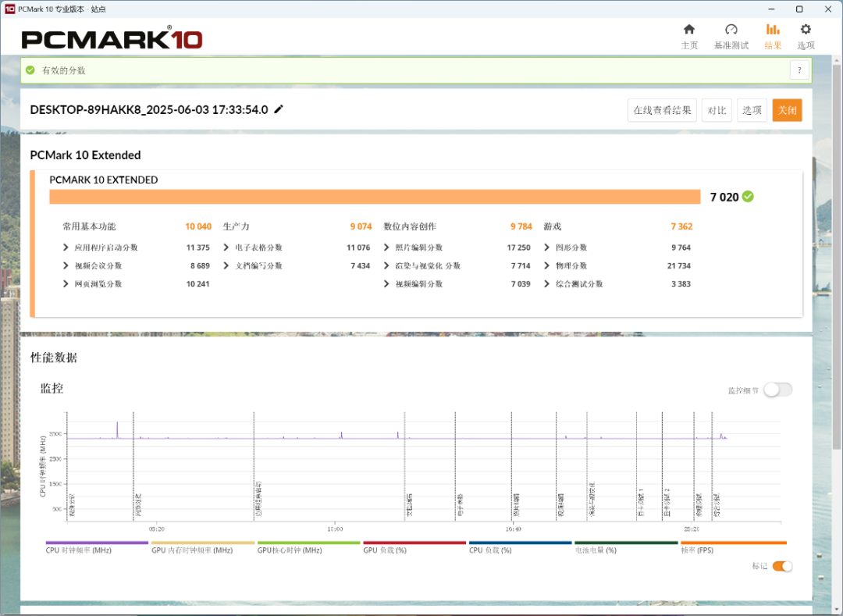Expand 照片编辑分数 row
843x616 pixels.
(x=386, y=247)
